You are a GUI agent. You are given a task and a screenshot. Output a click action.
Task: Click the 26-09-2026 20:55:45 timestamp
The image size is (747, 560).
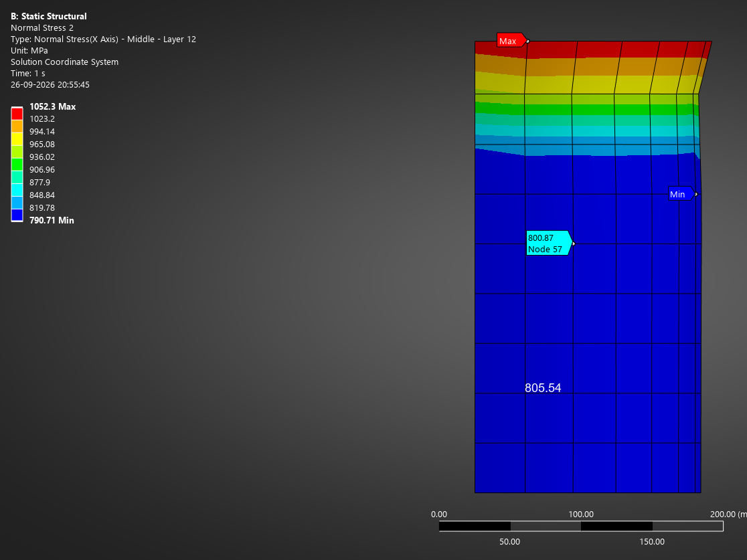pos(50,85)
